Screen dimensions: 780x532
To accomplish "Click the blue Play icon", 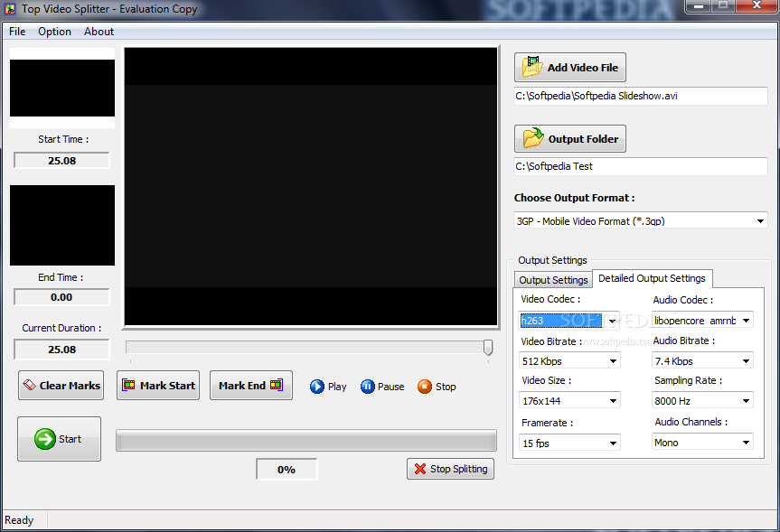I will point(317,387).
